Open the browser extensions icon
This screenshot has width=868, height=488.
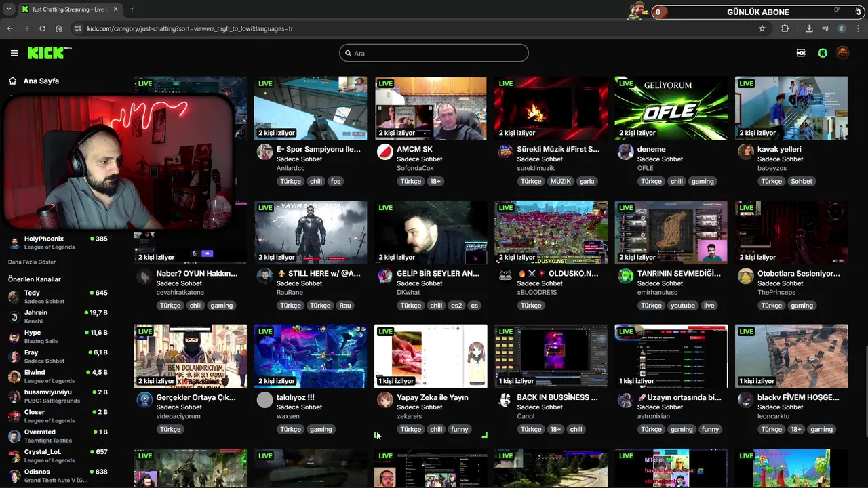[785, 28]
